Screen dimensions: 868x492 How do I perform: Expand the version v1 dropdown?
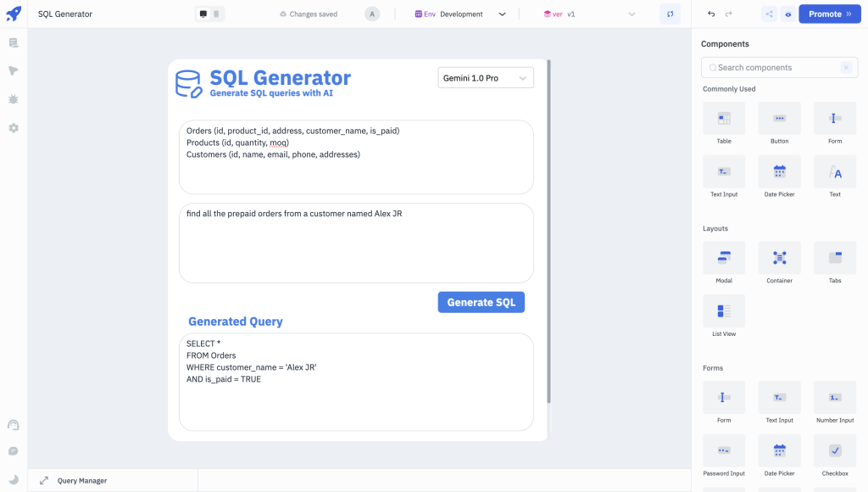point(631,14)
